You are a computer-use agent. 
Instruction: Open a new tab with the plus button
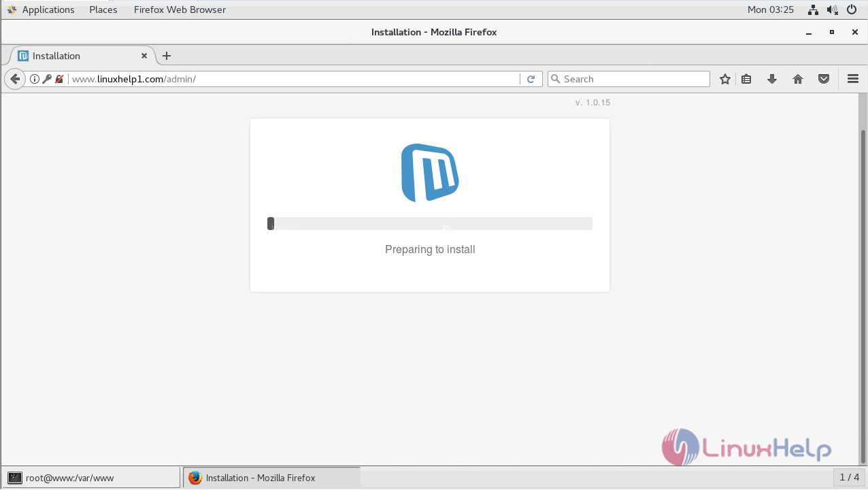[167, 56]
